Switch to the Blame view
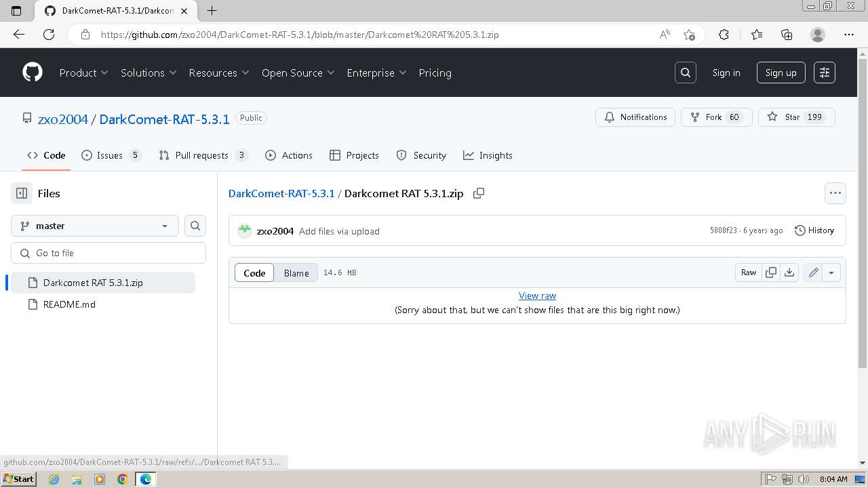Image resolution: width=868 pixels, height=488 pixels. [x=296, y=272]
